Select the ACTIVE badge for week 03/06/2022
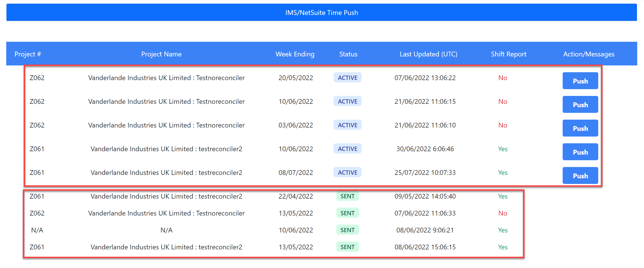This screenshot has height=268, width=644. 347,125
